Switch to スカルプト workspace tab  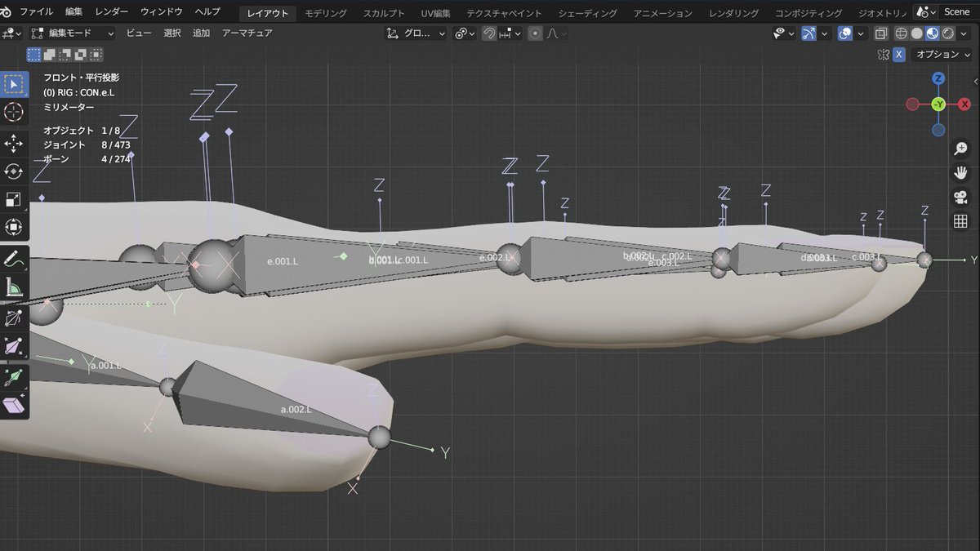(x=384, y=13)
